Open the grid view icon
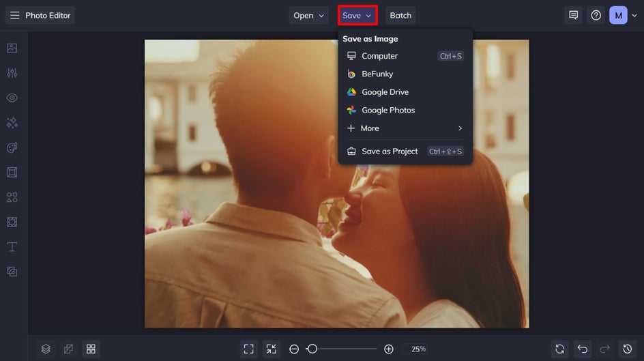The image size is (644, 361). pyautogui.click(x=91, y=349)
